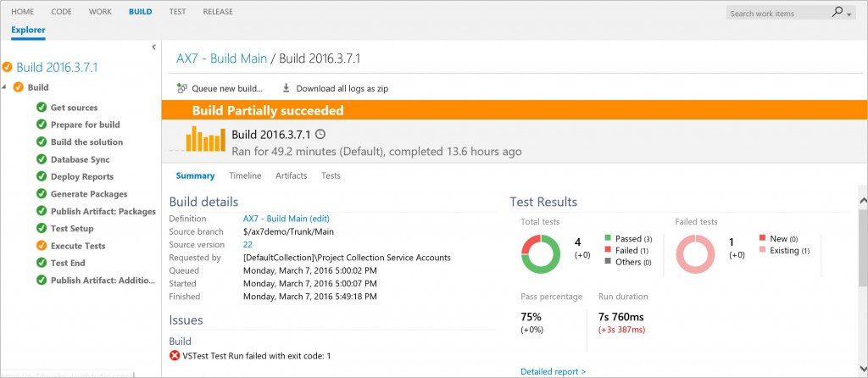Click source version 22 link
Image resolution: width=868 pixels, height=378 pixels.
(x=248, y=245)
